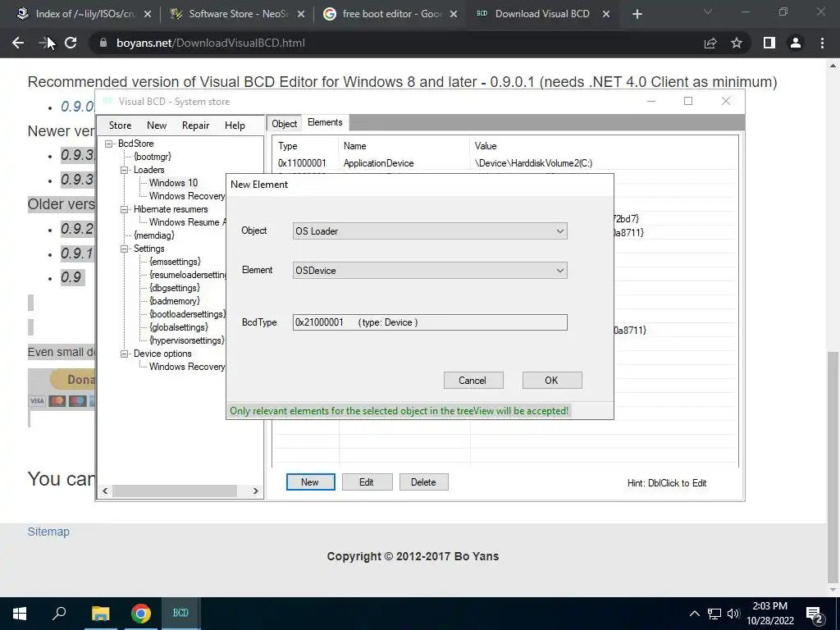Click the browser address bar URL
The height and width of the screenshot is (630, 840).
click(211, 43)
